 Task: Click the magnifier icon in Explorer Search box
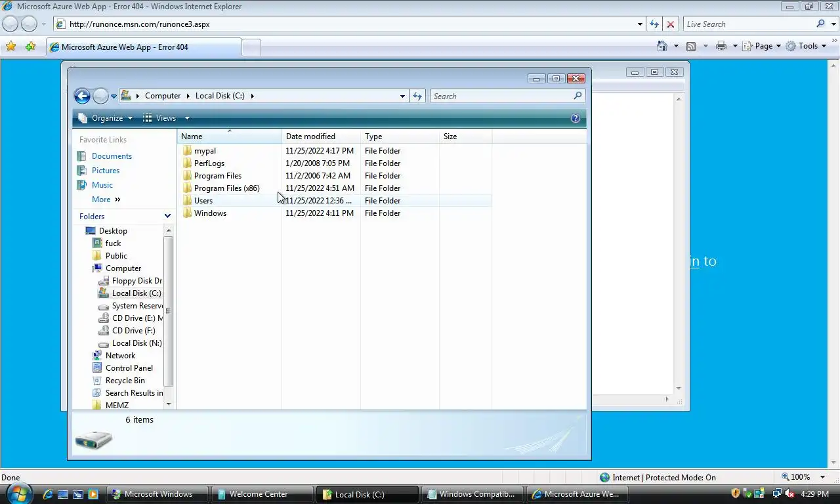point(577,96)
